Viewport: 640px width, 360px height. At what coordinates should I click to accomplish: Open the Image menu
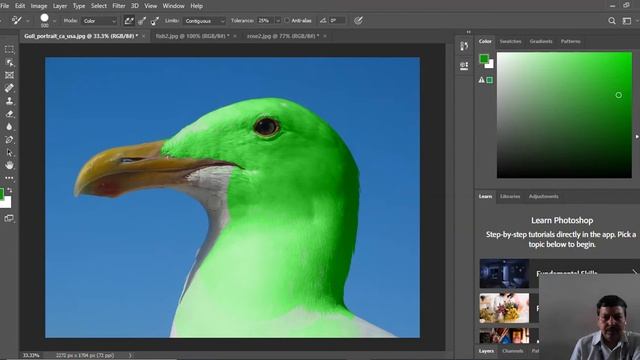(39, 6)
